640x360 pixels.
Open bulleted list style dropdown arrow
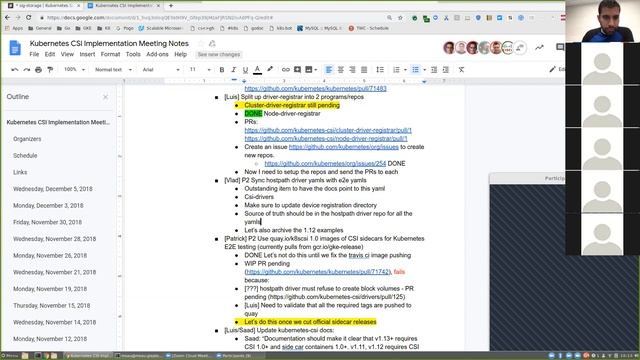424,70
